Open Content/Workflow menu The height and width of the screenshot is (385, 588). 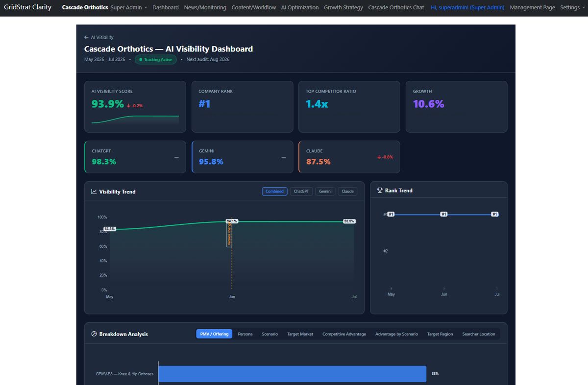pyautogui.click(x=254, y=7)
